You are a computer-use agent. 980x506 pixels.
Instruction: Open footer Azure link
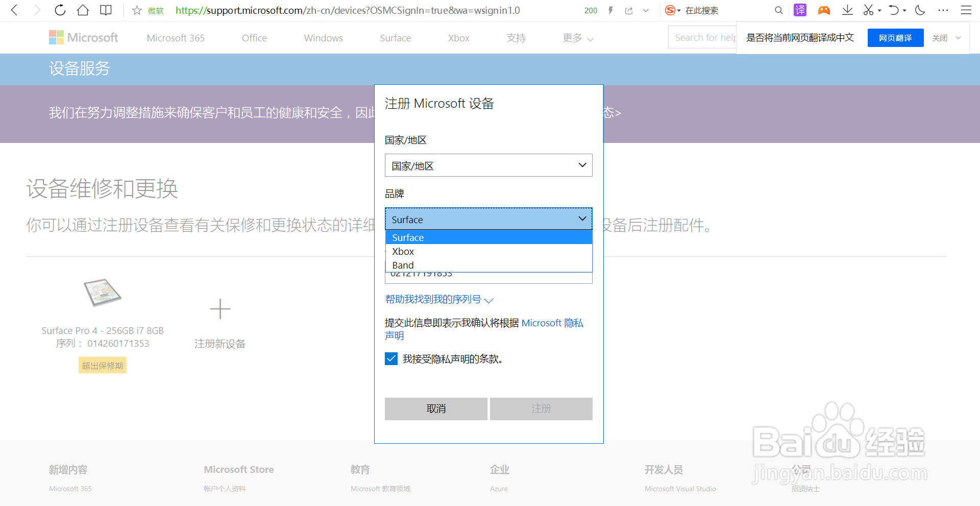pos(499,489)
